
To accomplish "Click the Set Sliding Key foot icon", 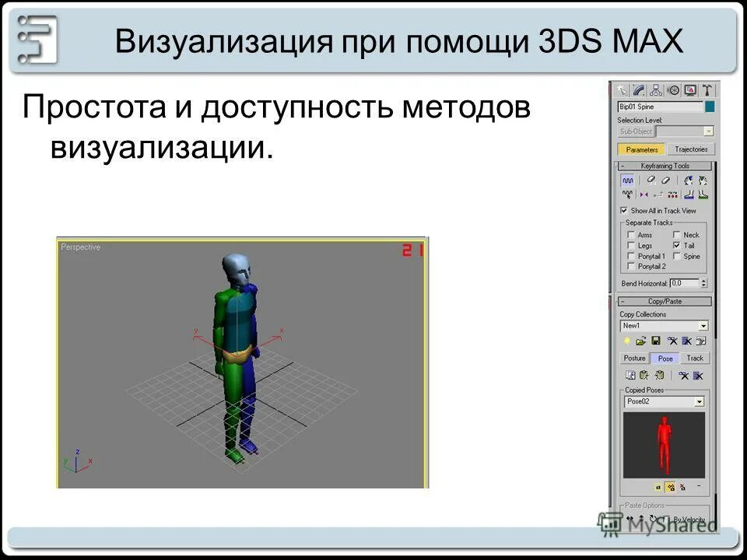I will (703, 180).
